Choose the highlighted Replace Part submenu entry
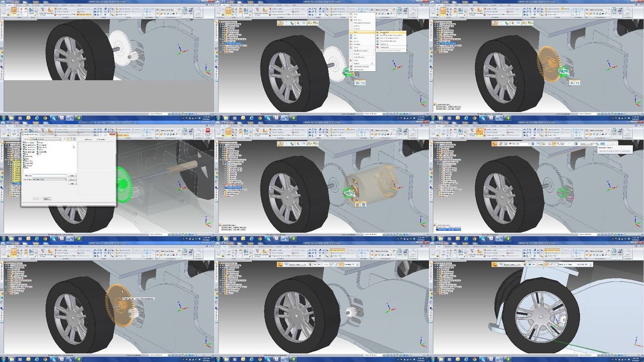Screen dimensions: 644x362 [385, 32]
